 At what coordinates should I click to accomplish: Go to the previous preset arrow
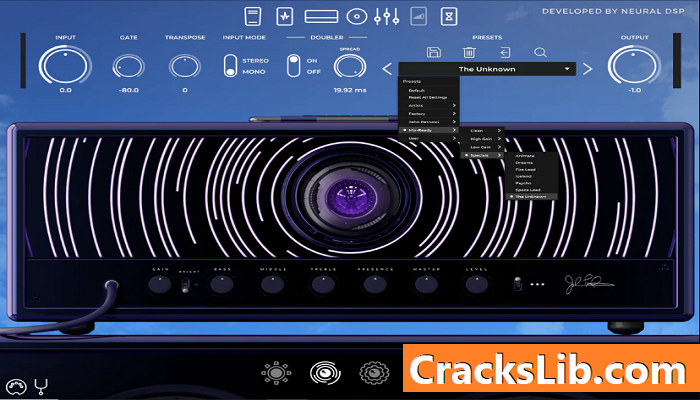tap(387, 69)
